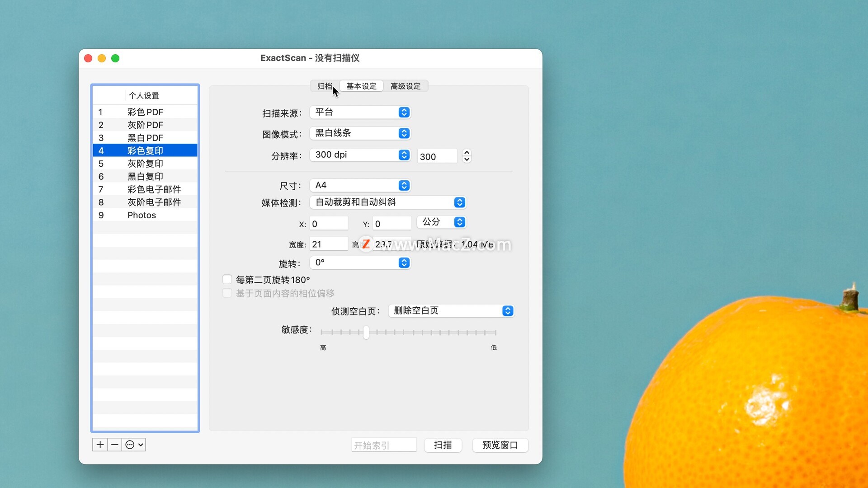The width and height of the screenshot is (868, 488).
Task: Remove the selected profile with the minus button
Action: tap(115, 445)
